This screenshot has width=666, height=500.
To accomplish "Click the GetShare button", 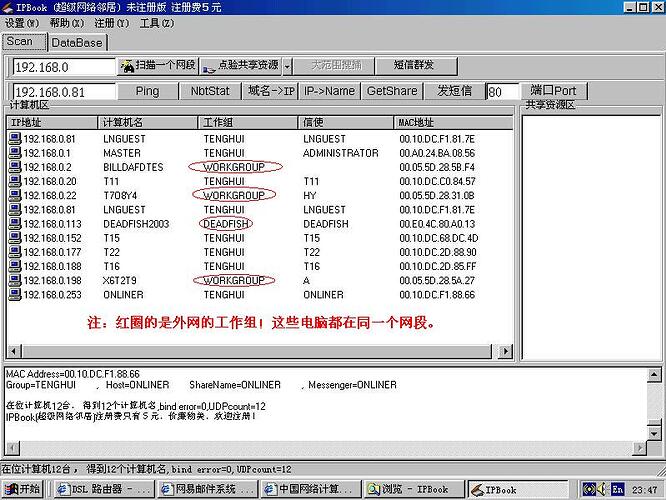I will (x=392, y=91).
